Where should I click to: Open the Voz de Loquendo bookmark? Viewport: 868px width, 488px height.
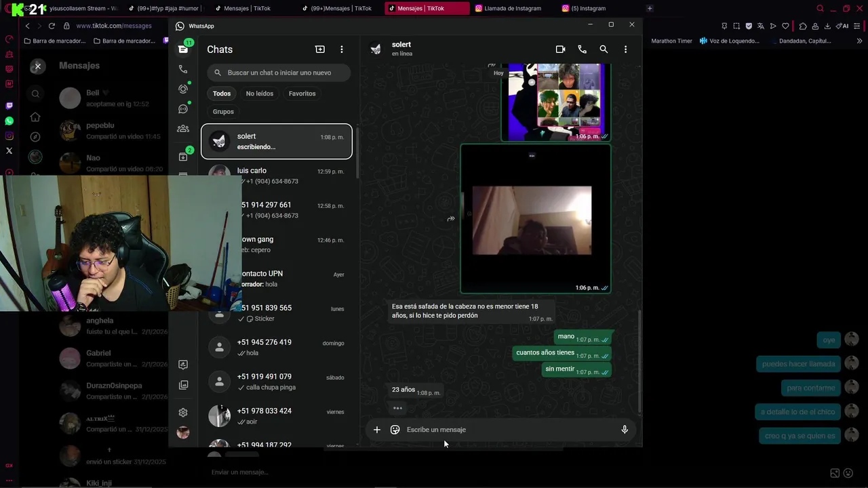tap(730, 41)
